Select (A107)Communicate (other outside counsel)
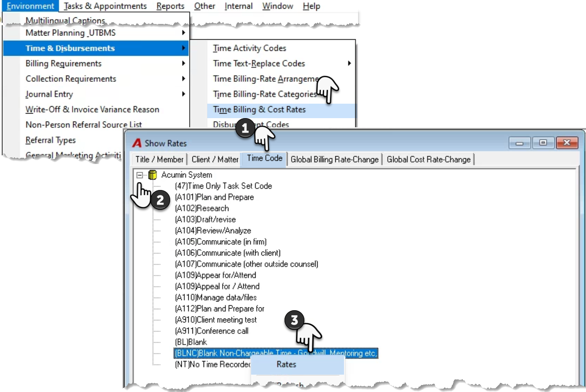The width and height of the screenshot is (586, 392). click(247, 264)
